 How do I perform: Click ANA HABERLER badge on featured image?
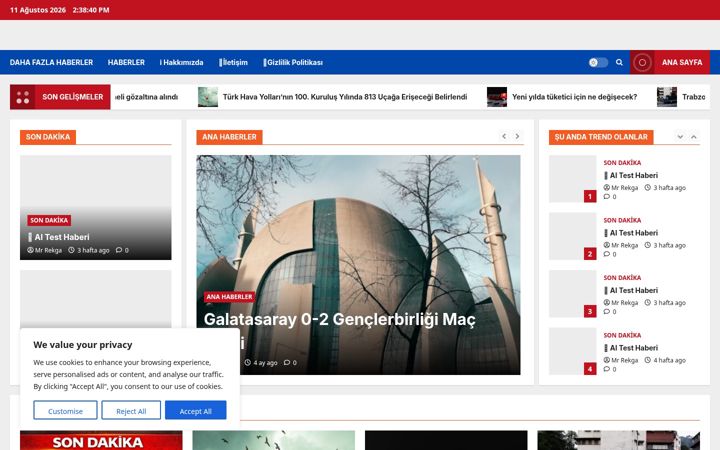point(229,297)
